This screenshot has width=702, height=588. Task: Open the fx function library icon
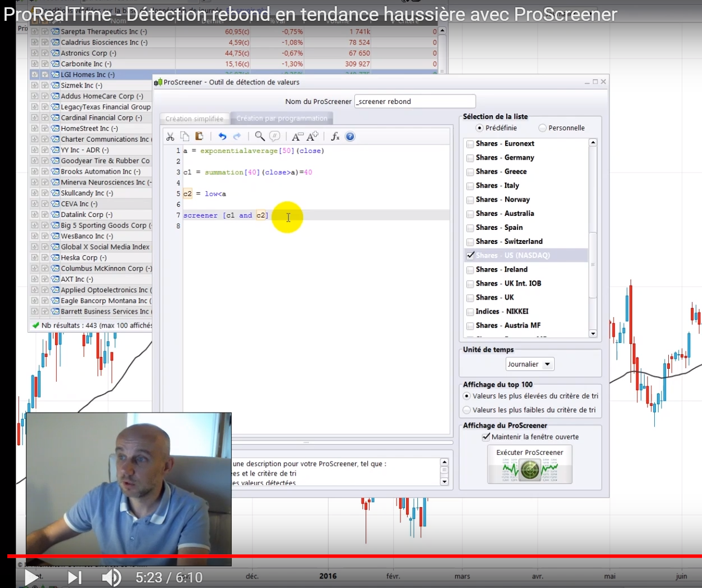[x=335, y=136]
